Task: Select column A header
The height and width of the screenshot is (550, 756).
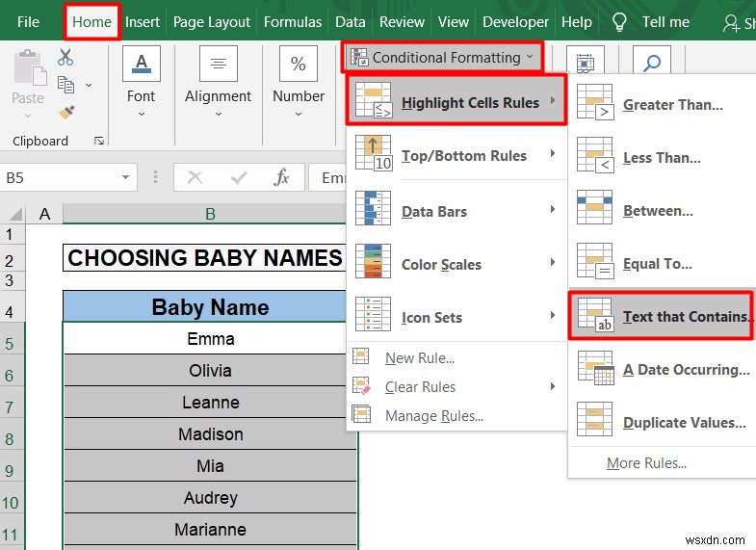Action: [x=44, y=214]
